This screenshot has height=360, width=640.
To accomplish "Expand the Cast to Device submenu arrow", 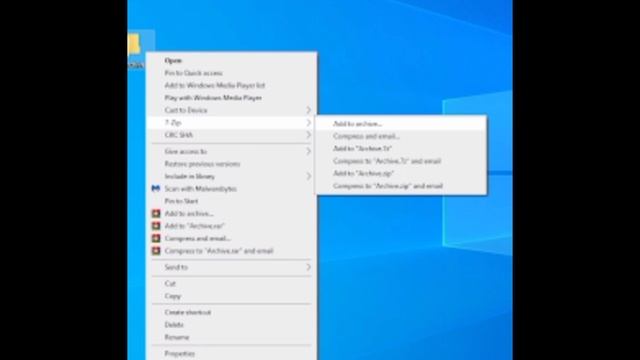I will [x=308, y=110].
